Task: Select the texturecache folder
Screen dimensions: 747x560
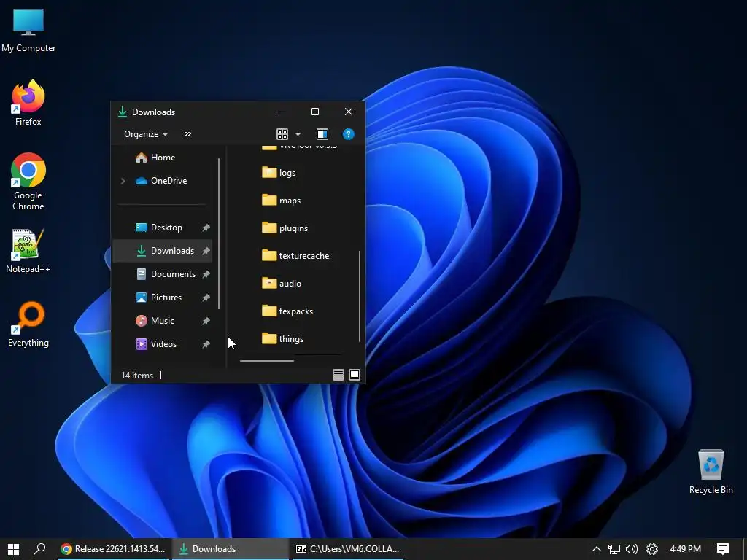Action: click(295, 256)
